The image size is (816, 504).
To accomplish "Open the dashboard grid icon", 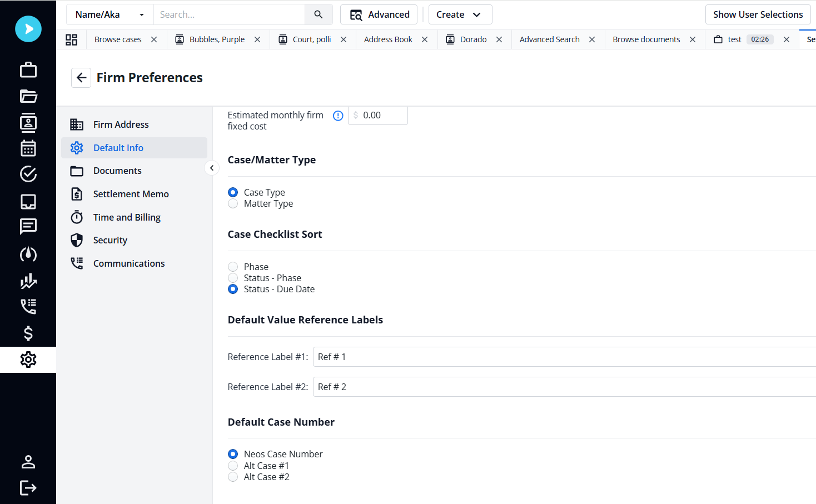I will click(72, 39).
